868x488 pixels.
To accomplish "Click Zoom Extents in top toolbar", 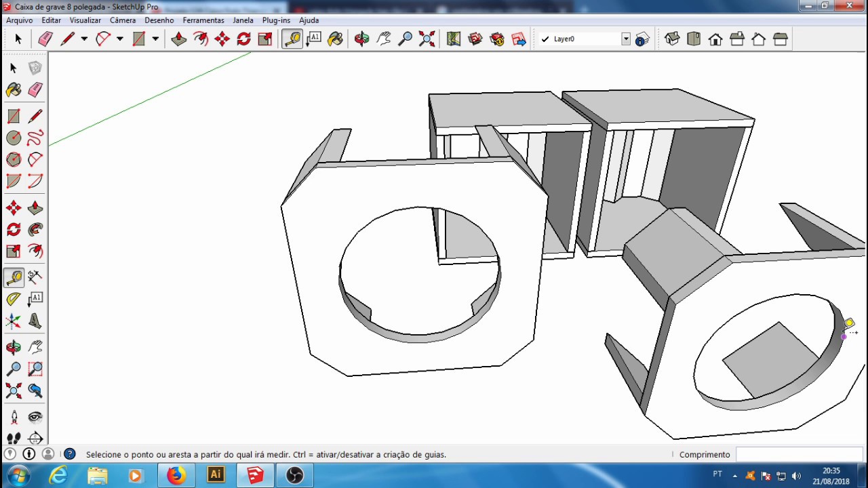I will [427, 39].
